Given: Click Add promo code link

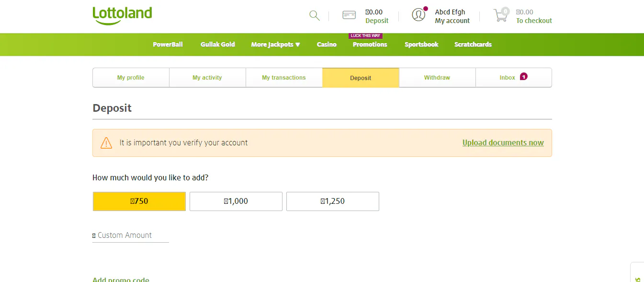Looking at the screenshot, I should tap(121, 280).
